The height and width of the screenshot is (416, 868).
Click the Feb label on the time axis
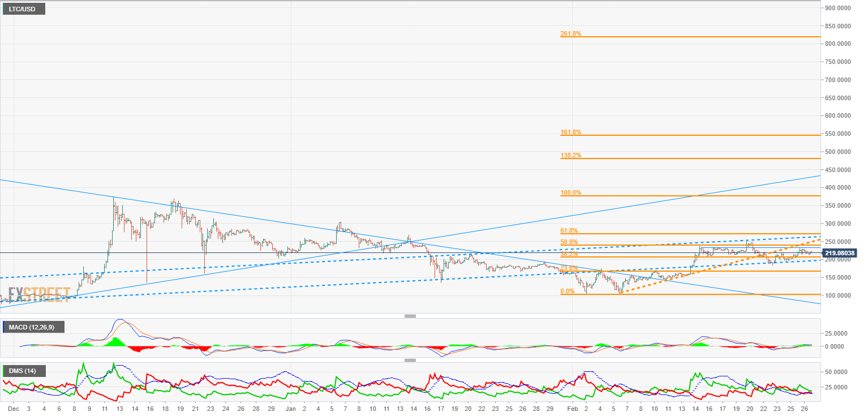click(x=572, y=408)
